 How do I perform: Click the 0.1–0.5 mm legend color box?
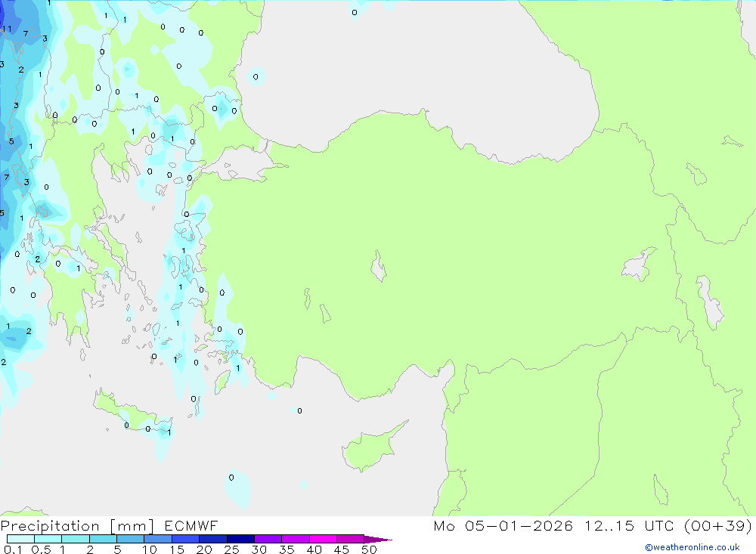point(20,539)
